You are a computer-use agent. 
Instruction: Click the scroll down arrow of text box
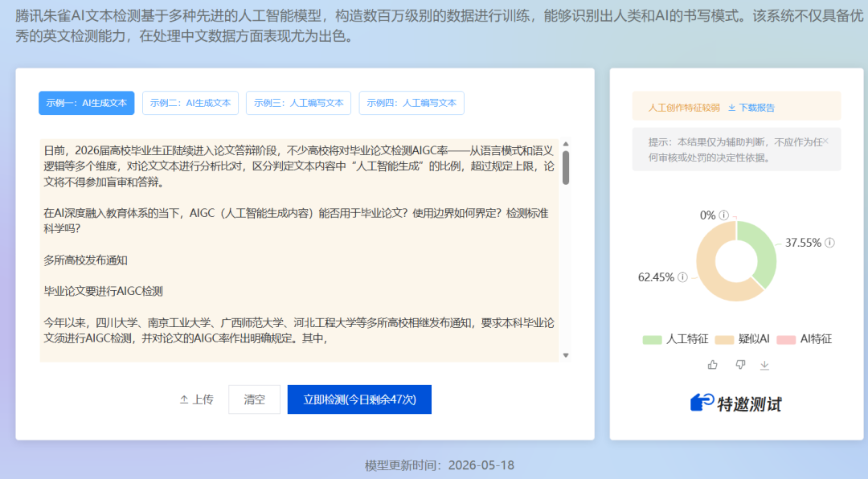coord(566,355)
